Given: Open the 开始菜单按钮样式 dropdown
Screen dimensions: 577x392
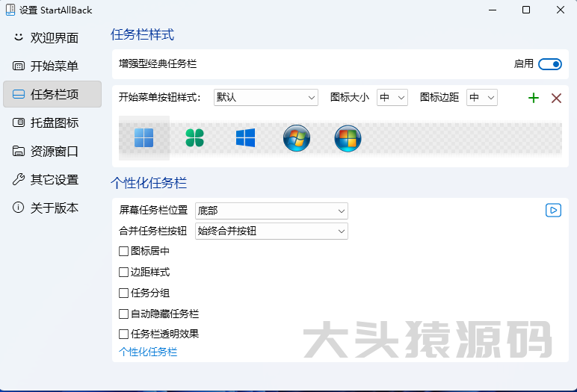Looking at the screenshot, I should pyautogui.click(x=266, y=97).
